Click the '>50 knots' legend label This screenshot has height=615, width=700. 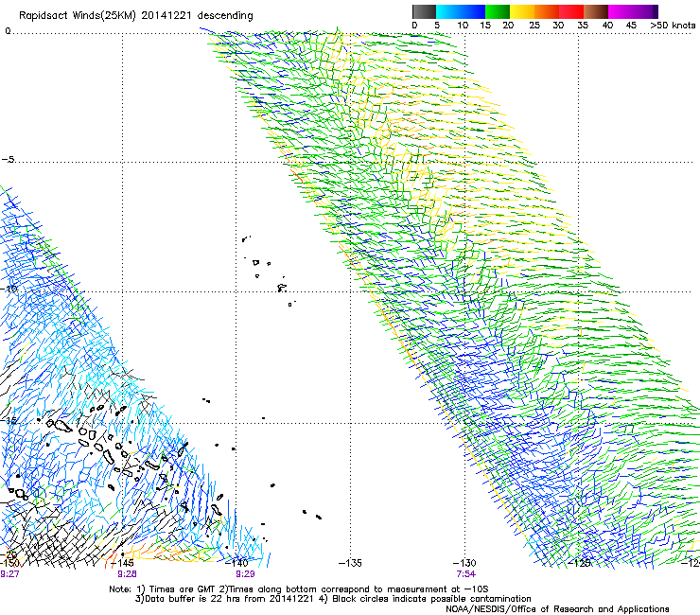click(673, 26)
